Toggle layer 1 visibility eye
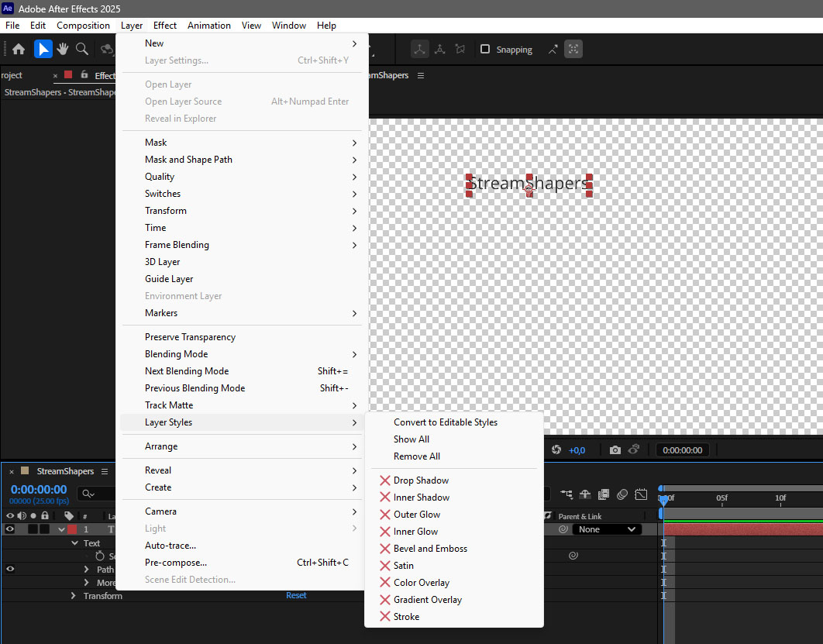Viewport: 823px width, 644px height. [10, 529]
